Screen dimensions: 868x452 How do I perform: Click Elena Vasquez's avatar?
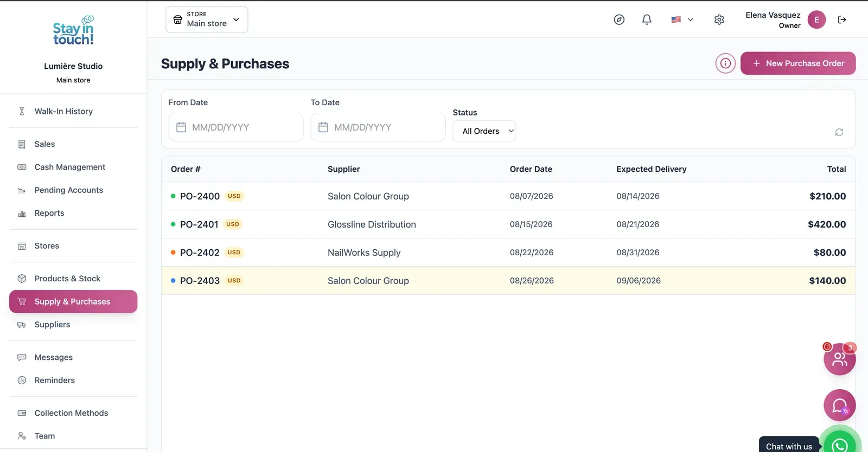point(816,20)
